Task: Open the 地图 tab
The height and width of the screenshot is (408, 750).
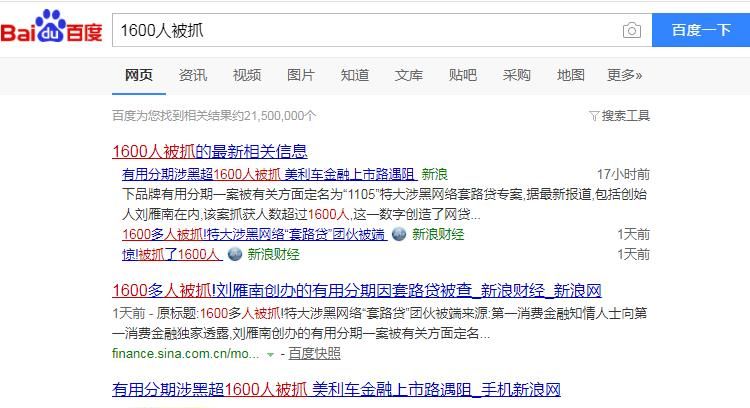Action: [x=571, y=75]
